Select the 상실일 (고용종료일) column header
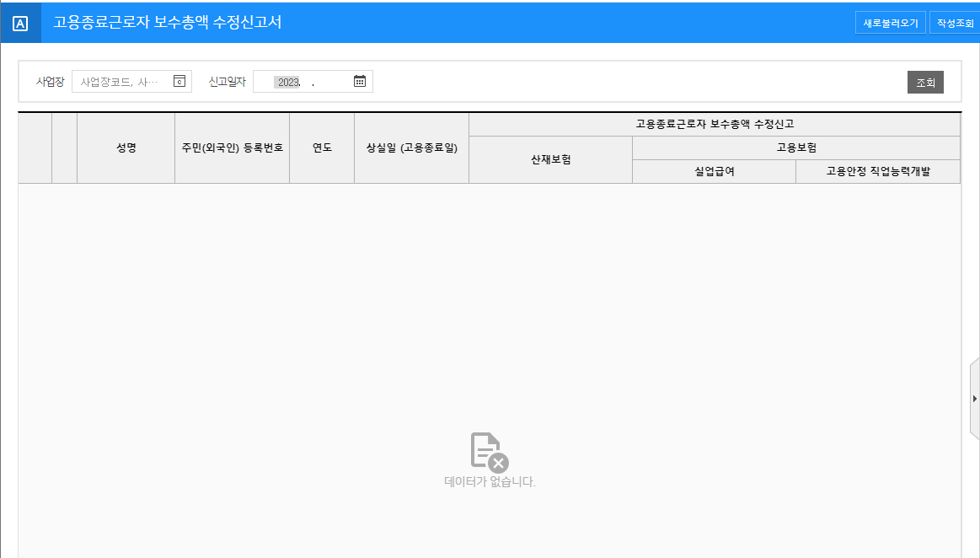This screenshot has width=980, height=558. pos(412,148)
